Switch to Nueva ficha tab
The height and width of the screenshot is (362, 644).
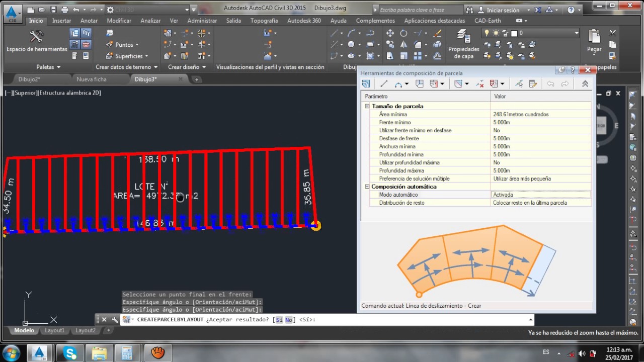pyautogui.click(x=92, y=79)
